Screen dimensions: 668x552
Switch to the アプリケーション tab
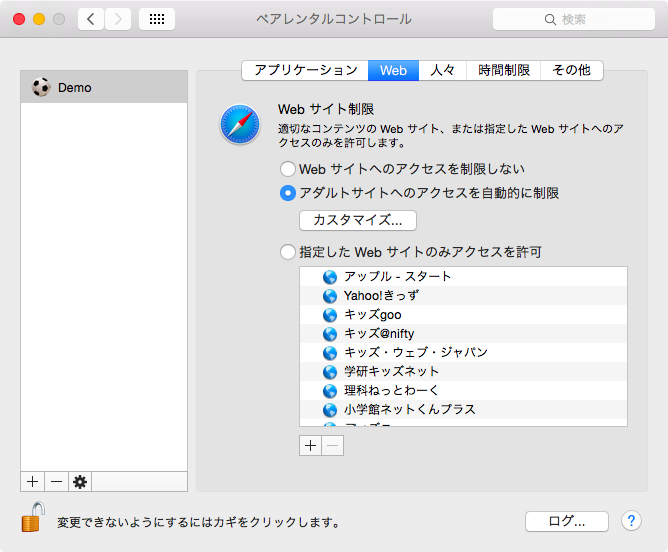pos(305,70)
